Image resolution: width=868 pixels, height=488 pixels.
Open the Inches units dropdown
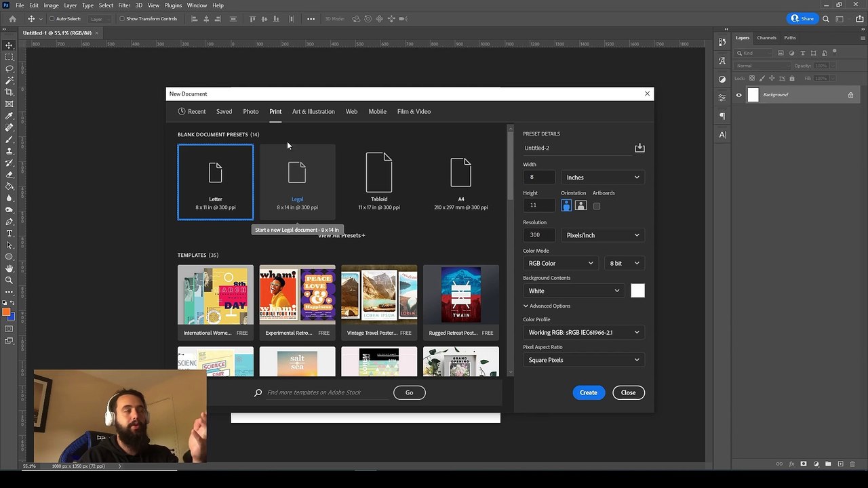pos(603,178)
